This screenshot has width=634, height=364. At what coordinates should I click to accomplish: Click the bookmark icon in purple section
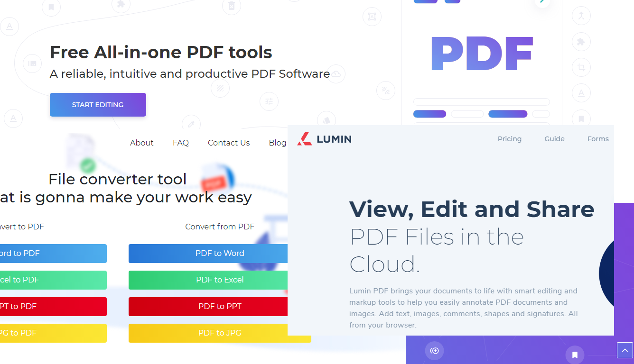point(575,355)
